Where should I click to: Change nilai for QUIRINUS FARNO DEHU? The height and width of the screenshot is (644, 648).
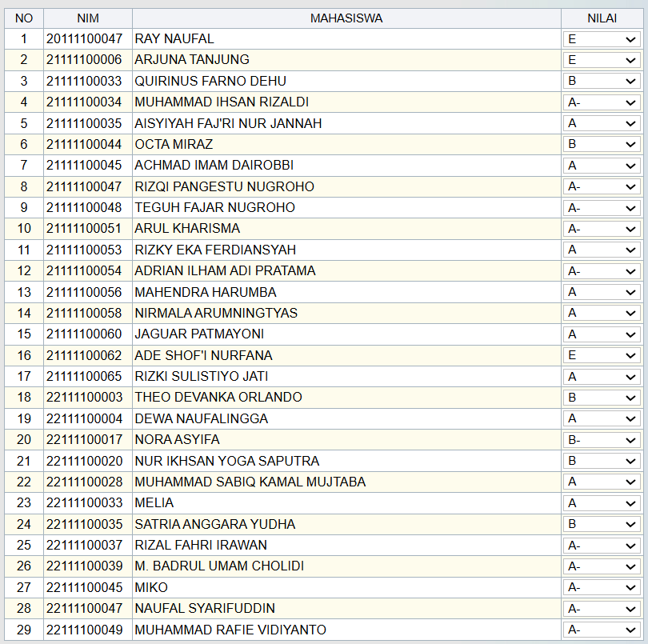(x=602, y=81)
